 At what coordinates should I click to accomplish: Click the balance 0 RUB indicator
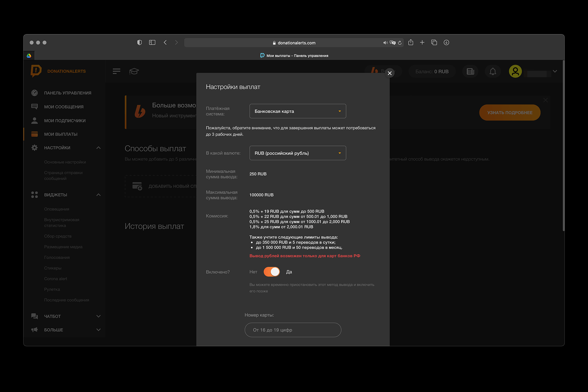432,71
